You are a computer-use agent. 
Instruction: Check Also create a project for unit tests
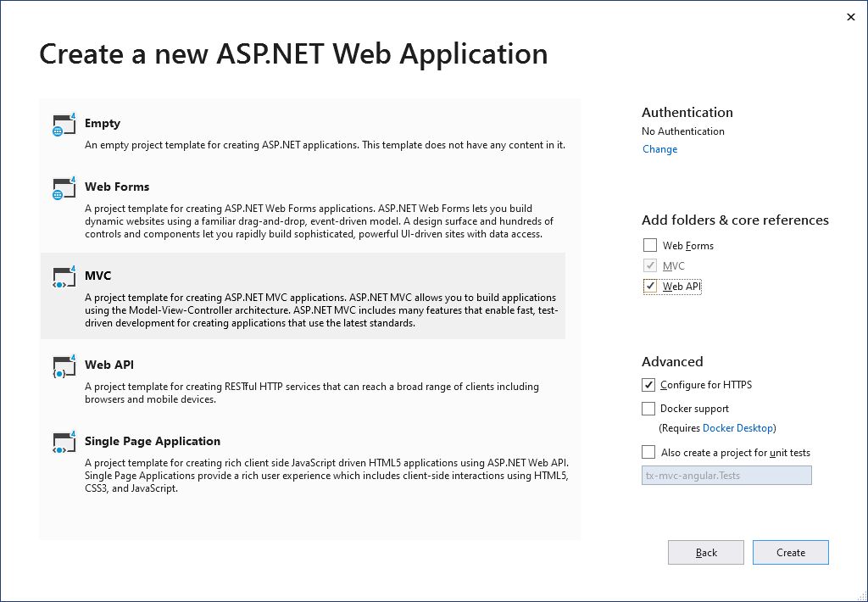click(648, 452)
